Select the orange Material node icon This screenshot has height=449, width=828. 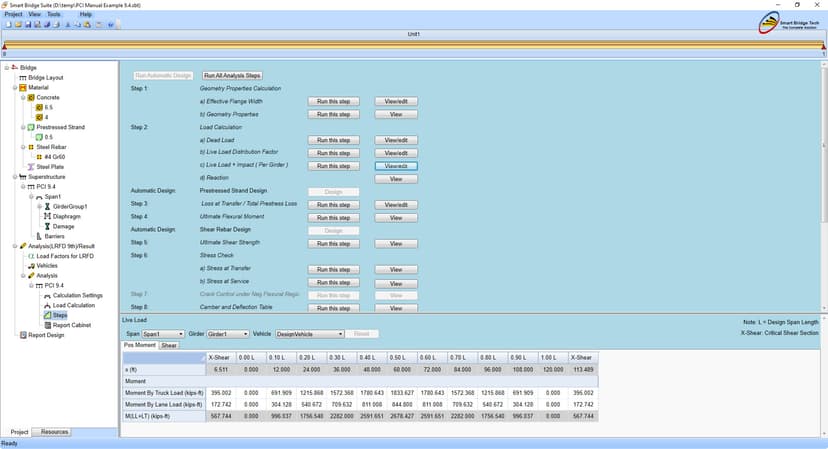point(23,88)
